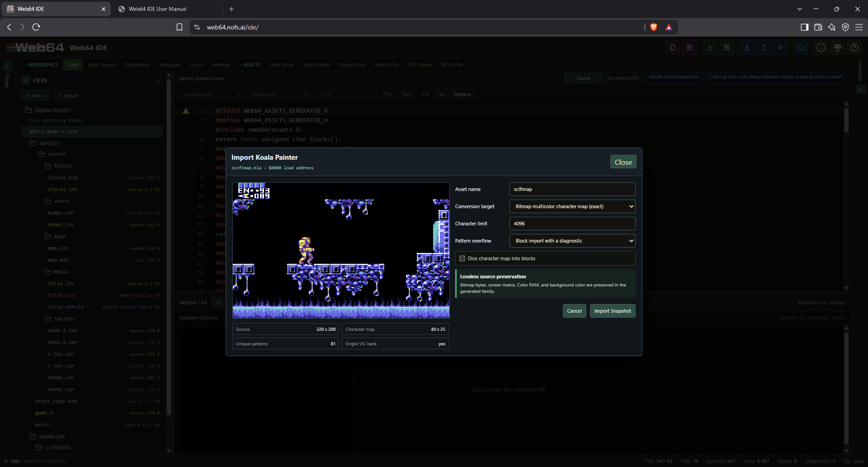
Task: Switch to the Web64 IDE User Manual browser tab
Action: pyautogui.click(x=157, y=9)
